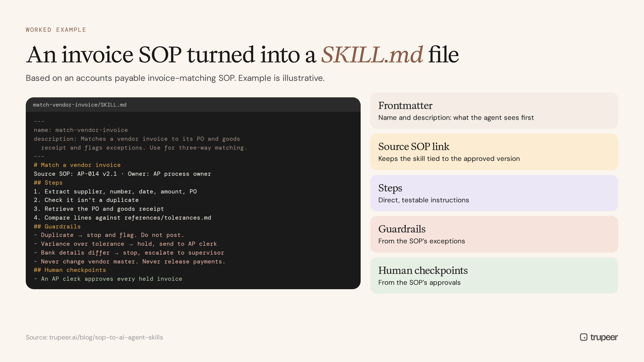
Task: Click 'receipt and flags exceptions' code line
Action: point(144,148)
